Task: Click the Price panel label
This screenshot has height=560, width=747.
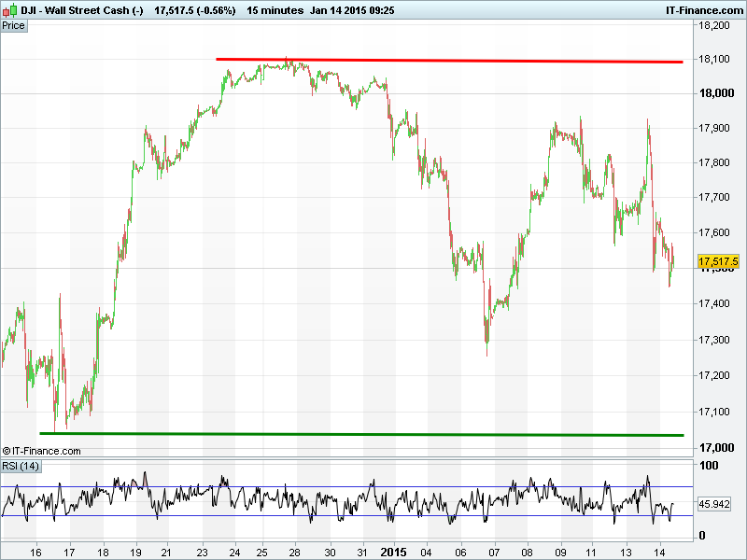Action: click(x=14, y=25)
